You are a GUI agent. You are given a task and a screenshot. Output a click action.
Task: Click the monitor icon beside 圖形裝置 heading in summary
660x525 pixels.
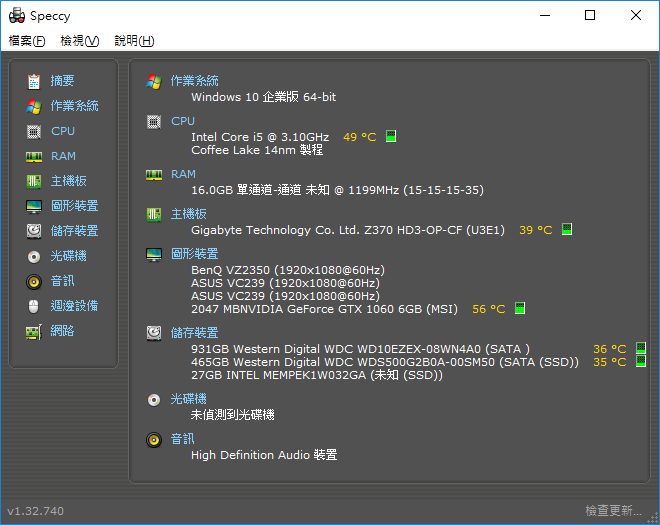coord(154,254)
